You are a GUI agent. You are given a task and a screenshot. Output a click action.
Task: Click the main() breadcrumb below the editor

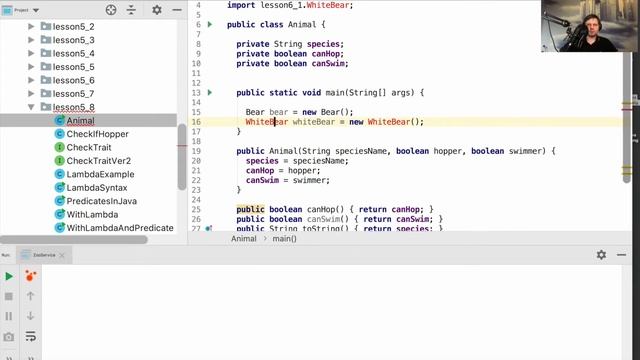click(x=284, y=239)
